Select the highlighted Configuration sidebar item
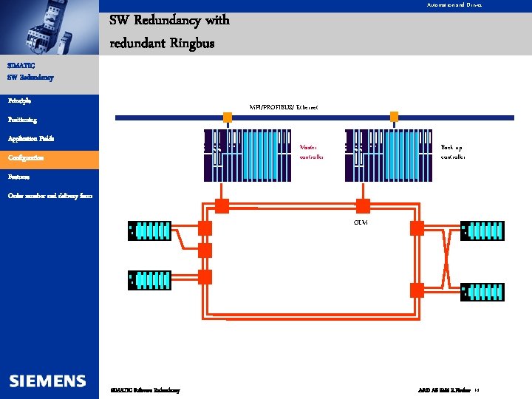 point(50,158)
